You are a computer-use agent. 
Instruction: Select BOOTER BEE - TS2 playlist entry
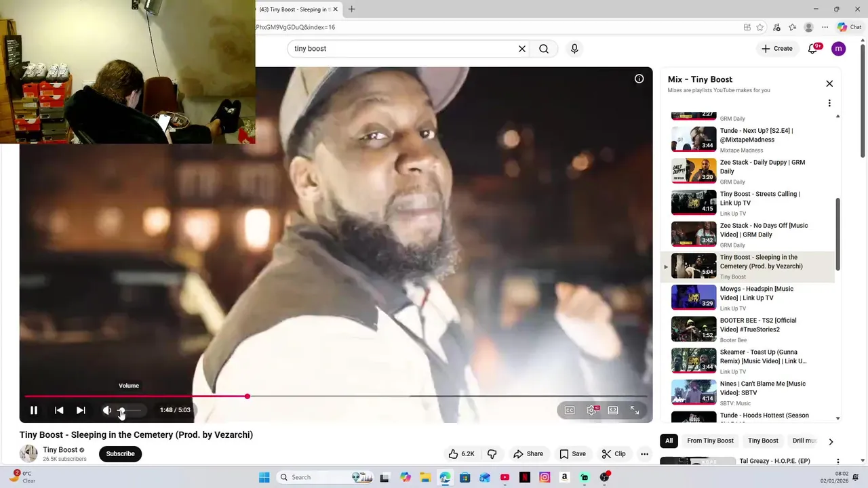tap(747, 329)
